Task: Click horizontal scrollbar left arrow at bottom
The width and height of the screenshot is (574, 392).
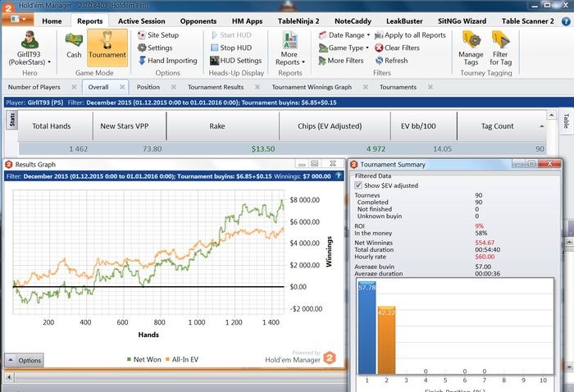Action: pyautogui.click(x=9, y=376)
